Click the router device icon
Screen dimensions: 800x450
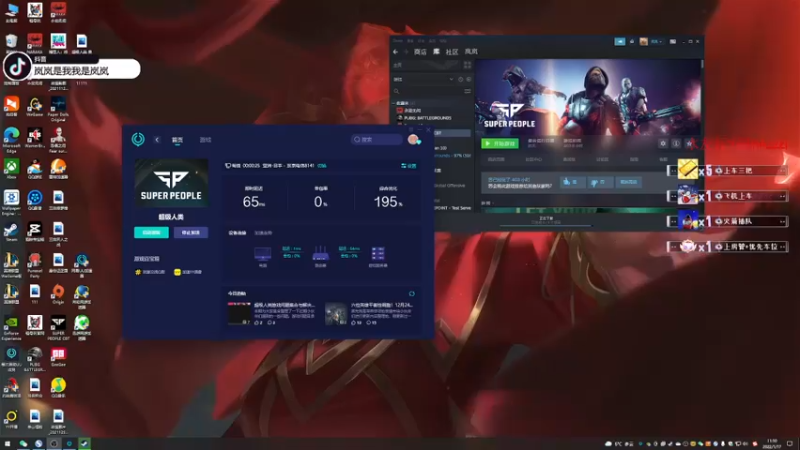[x=320, y=254]
